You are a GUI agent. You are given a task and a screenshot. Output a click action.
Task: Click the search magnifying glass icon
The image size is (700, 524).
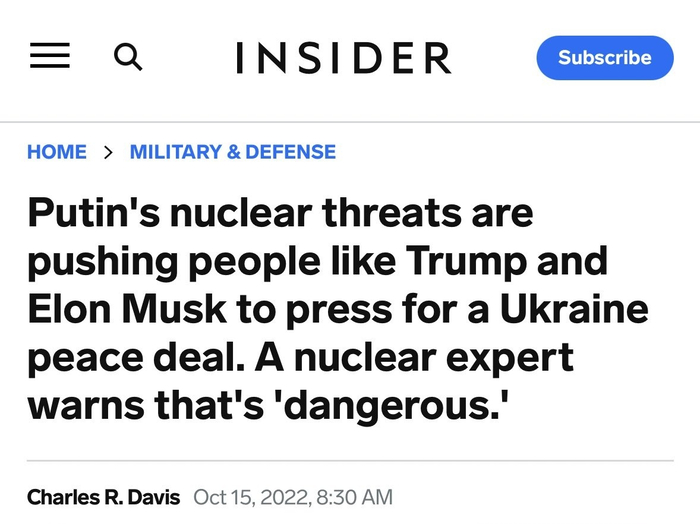point(128,57)
